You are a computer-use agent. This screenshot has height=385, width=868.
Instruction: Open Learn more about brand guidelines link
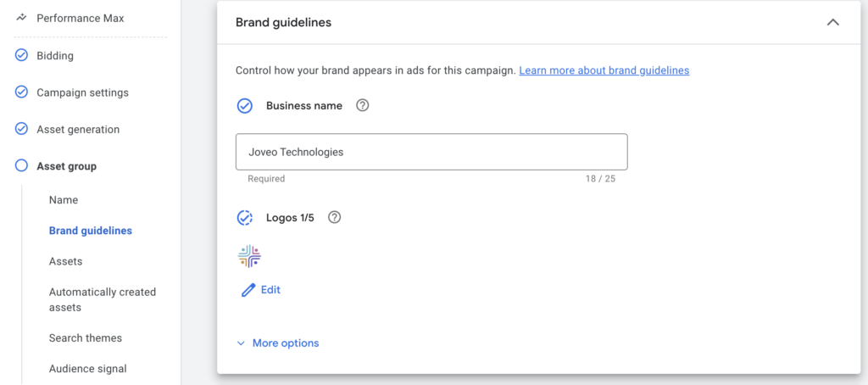604,70
